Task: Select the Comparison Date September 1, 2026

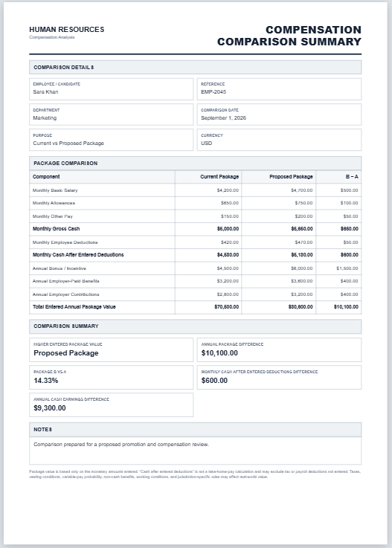Action: tap(279, 115)
